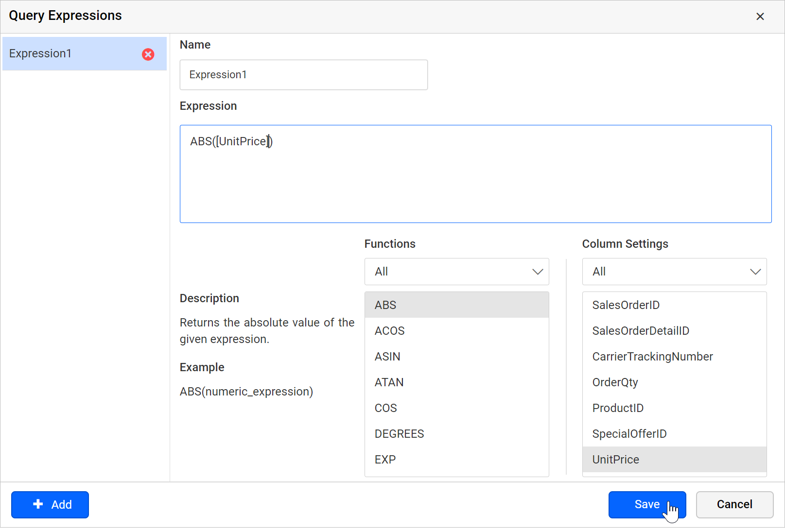Choose the UnitPrice column
The width and height of the screenshot is (785, 532).
675,460
